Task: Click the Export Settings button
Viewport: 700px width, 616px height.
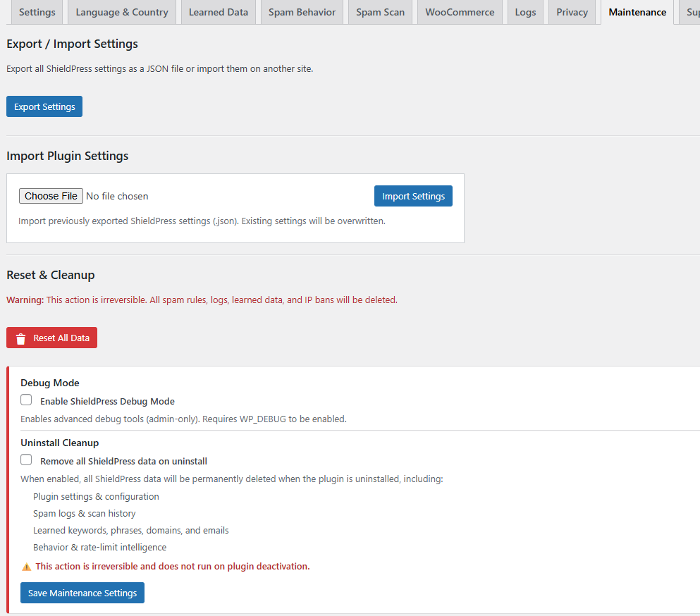Action: coord(44,106)
